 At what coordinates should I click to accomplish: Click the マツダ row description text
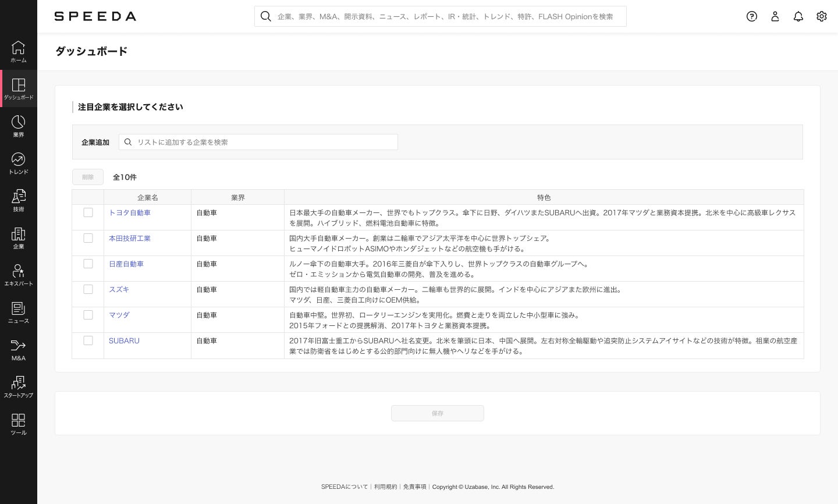435,320
